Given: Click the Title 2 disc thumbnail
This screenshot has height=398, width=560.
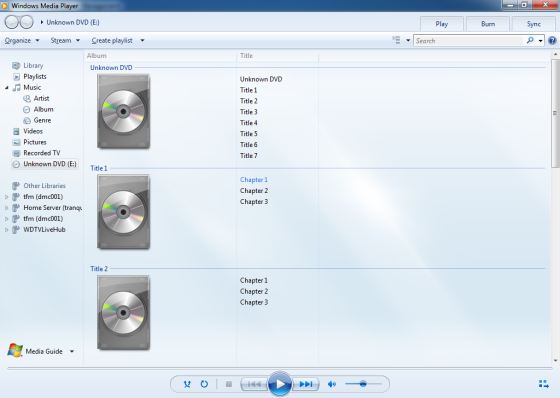Looking at the screenshot, I should (x=124, y=313).
